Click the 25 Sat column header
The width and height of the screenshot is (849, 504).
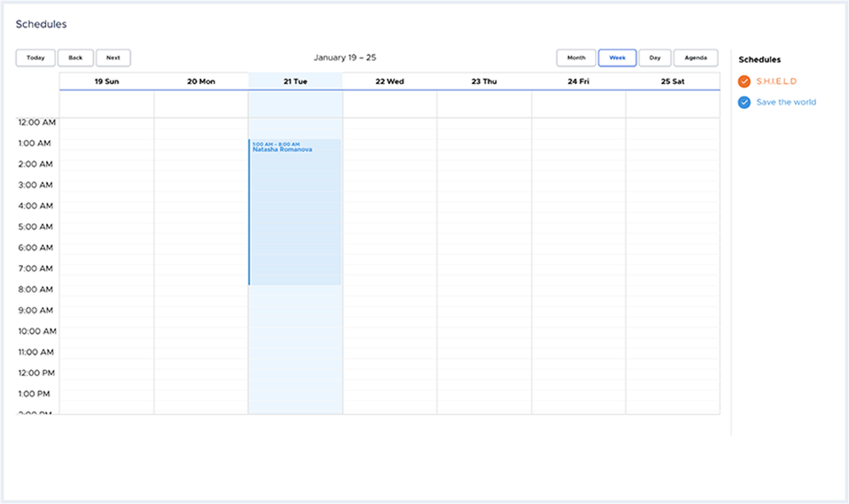point(672,81)
